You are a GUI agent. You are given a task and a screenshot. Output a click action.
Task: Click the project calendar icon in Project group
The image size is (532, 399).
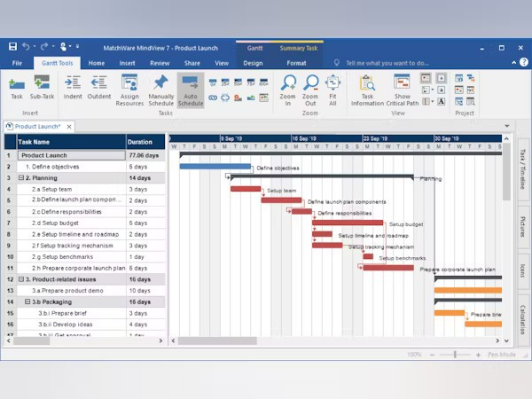click(458, 90)
